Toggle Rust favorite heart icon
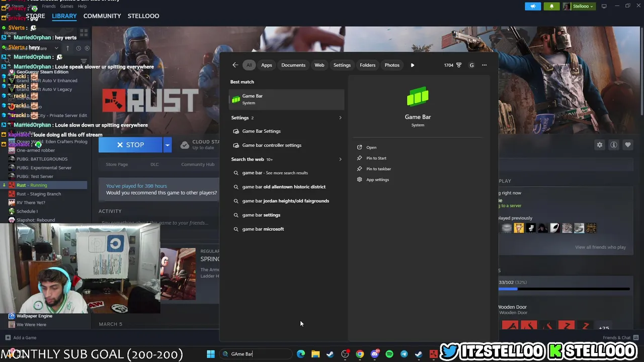 627,145
